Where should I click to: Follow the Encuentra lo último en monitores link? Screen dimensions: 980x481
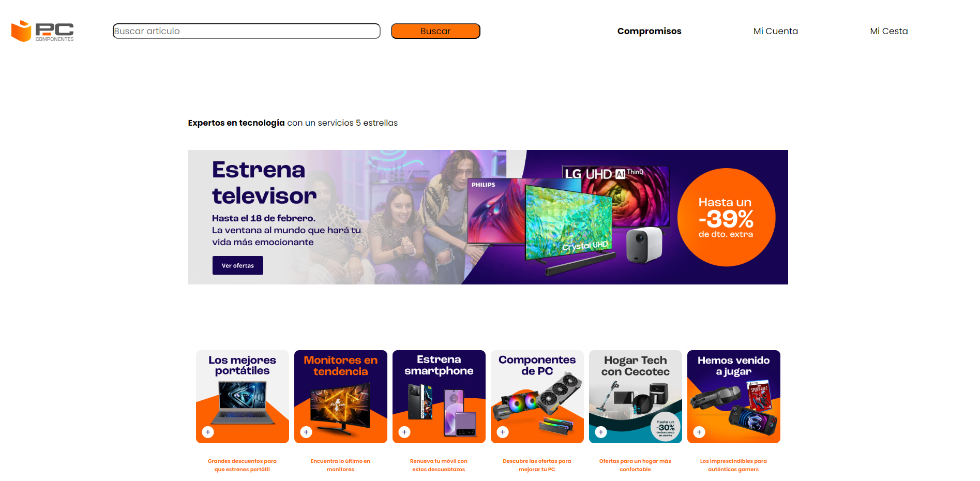pyautogui.click(x=340, y=465)
